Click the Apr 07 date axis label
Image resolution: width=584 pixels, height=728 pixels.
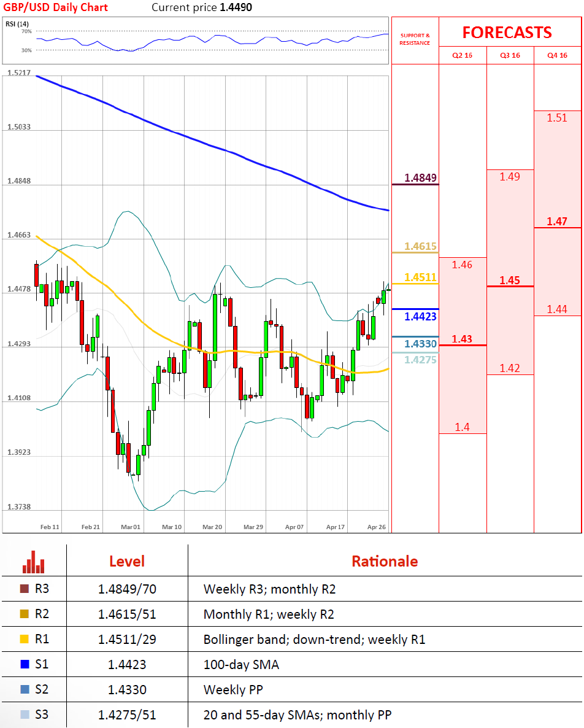point(294,527)
